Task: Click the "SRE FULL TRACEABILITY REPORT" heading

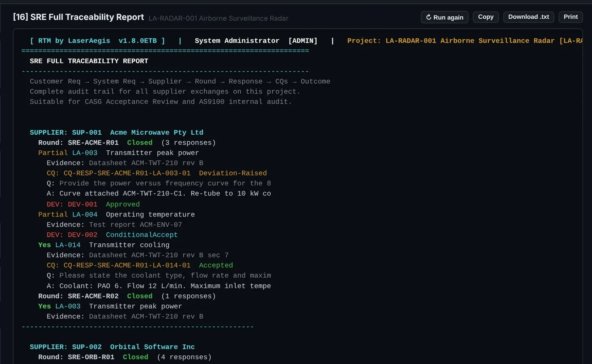Action: pyautogui.click(x=89, y=61)
